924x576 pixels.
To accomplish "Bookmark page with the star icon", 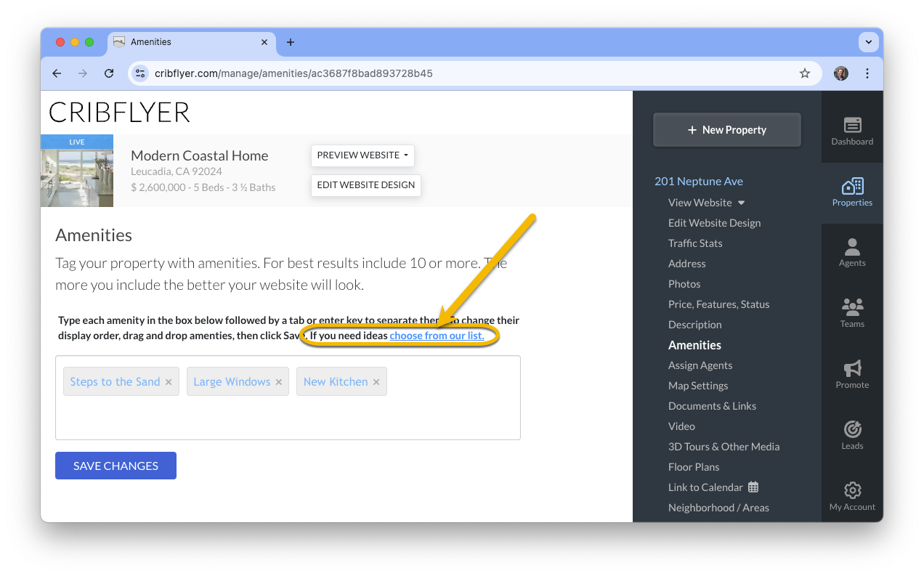I will pyautogui.click(x=804, y=73).
